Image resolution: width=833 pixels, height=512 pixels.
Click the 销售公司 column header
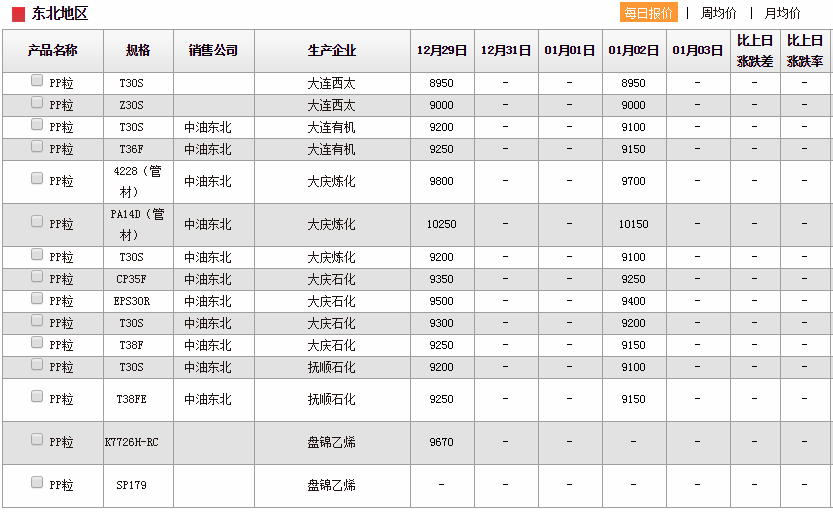[x=214, y=51]
